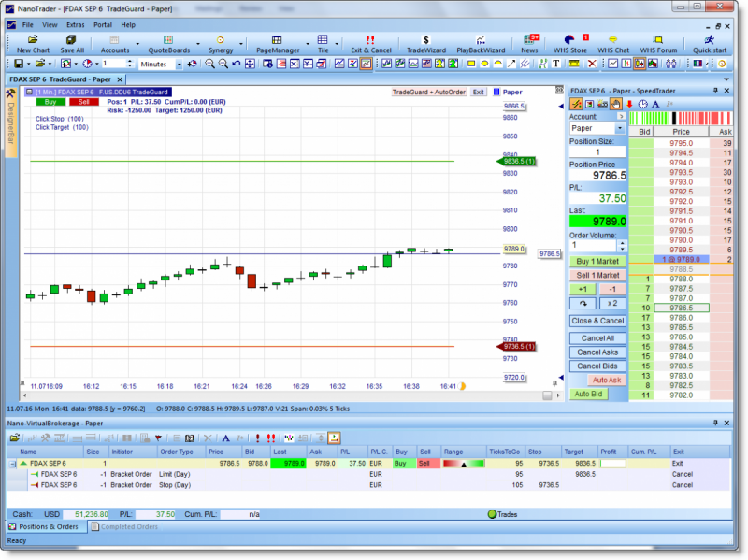The width and height of the screenshot is (748, 560).
Task: Click the Close & Cancel button
Action: (x=597, y=321)
